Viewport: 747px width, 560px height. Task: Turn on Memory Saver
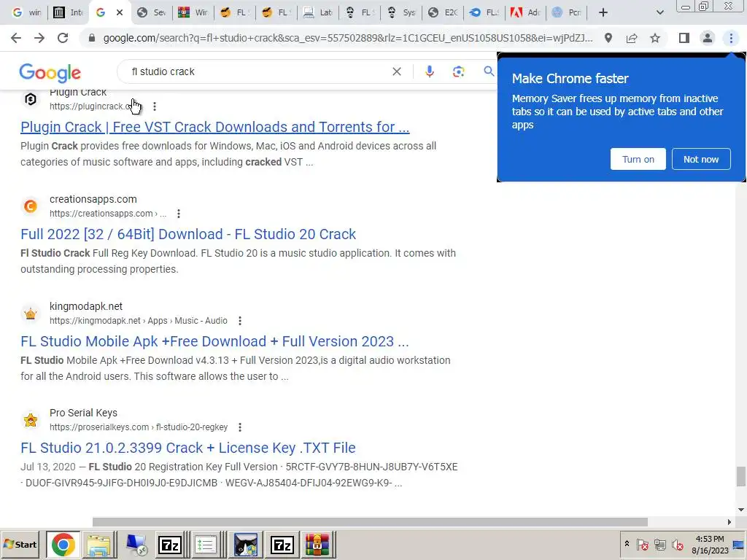click(x=638, y=159)
